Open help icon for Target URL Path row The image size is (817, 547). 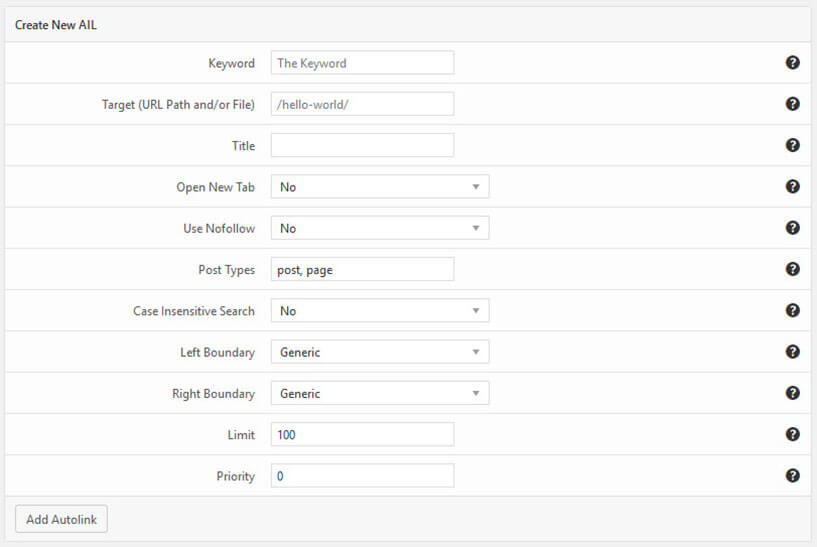[792, 104]
